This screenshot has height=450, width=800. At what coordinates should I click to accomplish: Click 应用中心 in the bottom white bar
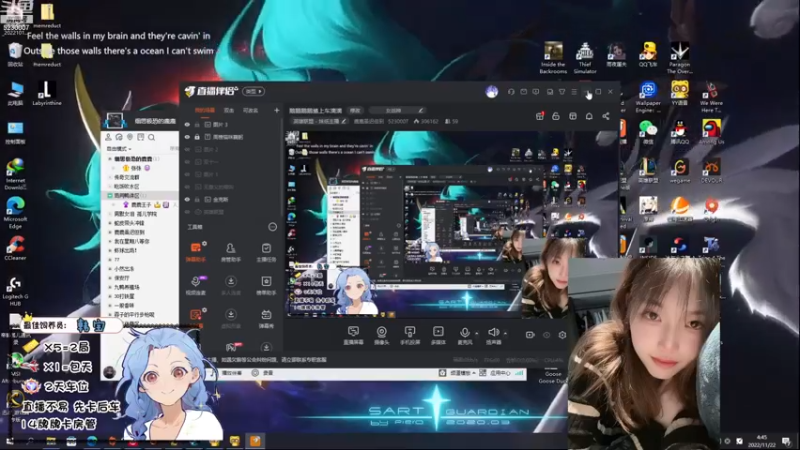pyautogui.click(x=499, y=373)
